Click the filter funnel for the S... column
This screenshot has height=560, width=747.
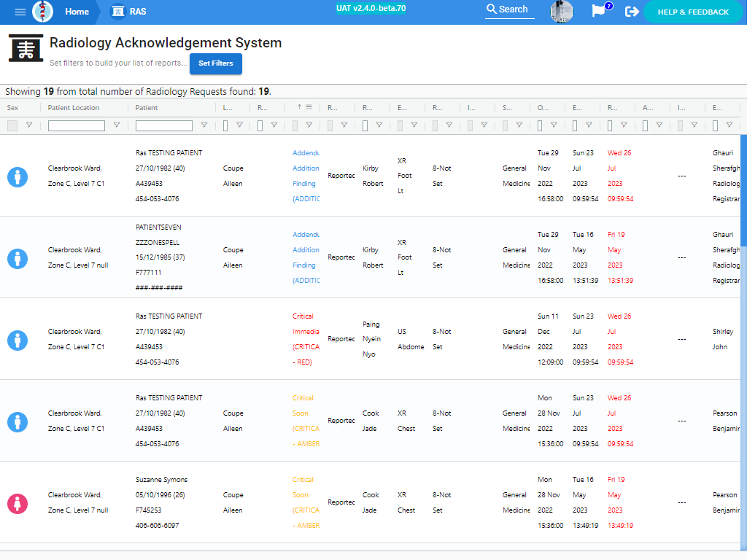coord(519,125)
